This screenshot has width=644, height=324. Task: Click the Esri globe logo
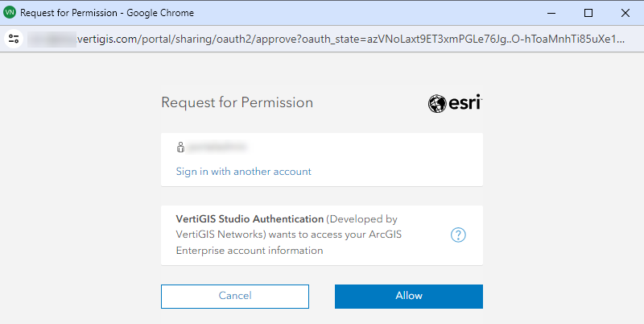437,103
